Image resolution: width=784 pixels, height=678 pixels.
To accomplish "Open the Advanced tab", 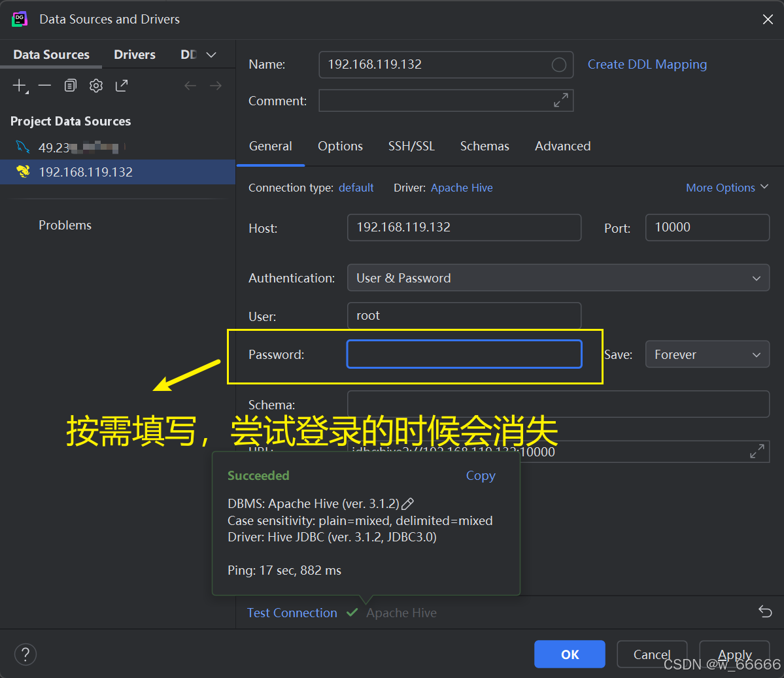I will (562, 146).
